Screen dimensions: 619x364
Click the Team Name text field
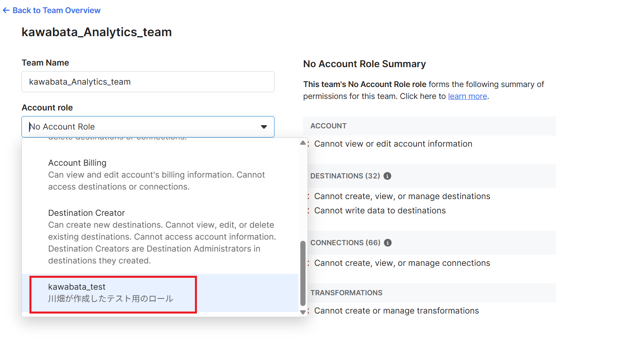(x=148, y=82)
